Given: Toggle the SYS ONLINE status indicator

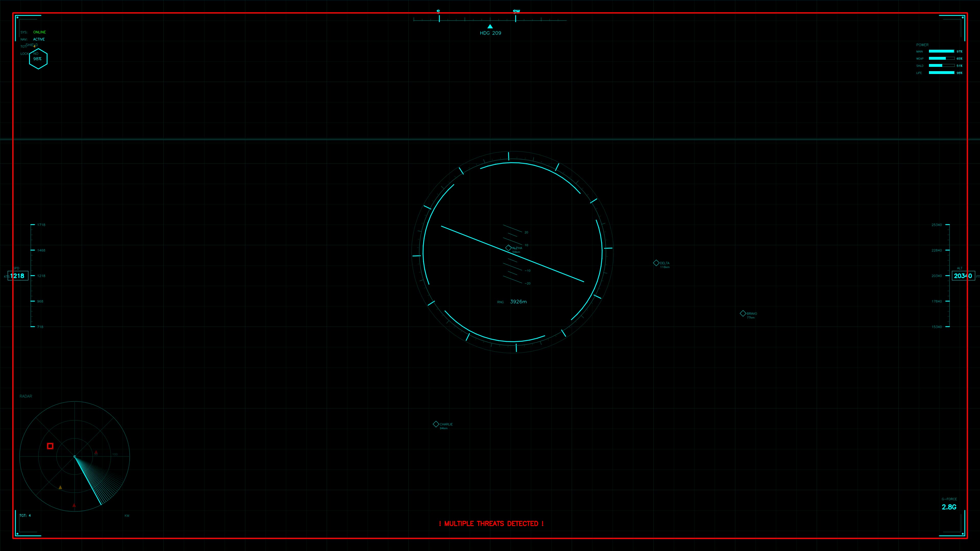Looking at the screenshot, I should pyautogui.click(x=39, y=32).
